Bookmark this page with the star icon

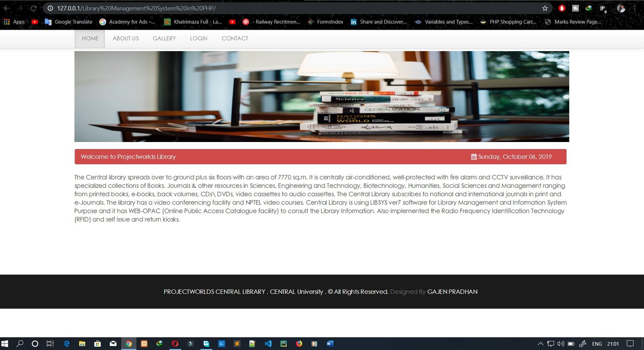(x=545, y=8)
